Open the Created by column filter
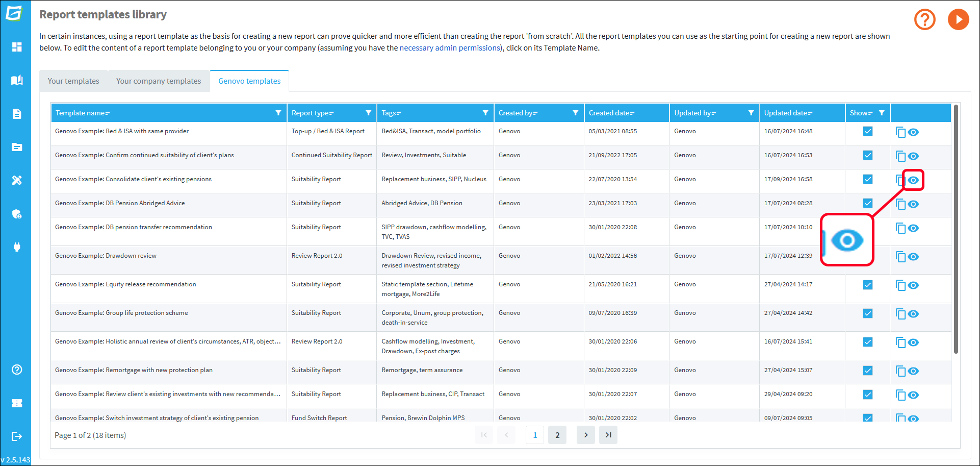This screenshot has width=980, height=466. (x=575, y=113)
